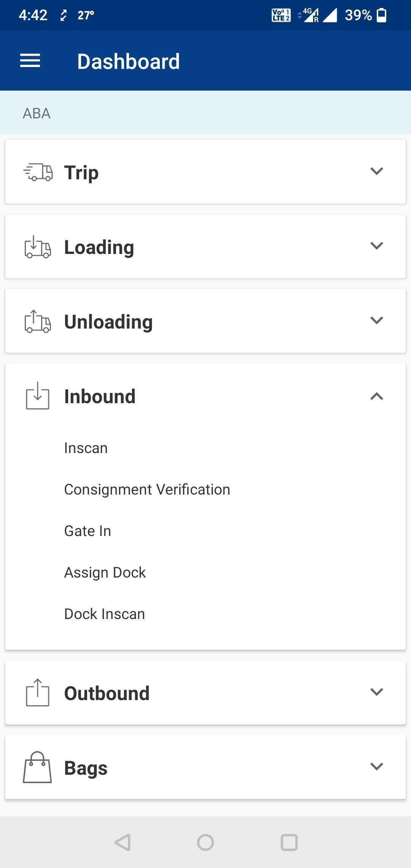
Task: Expand the Outbound section chevron
Action: (376, 692)
